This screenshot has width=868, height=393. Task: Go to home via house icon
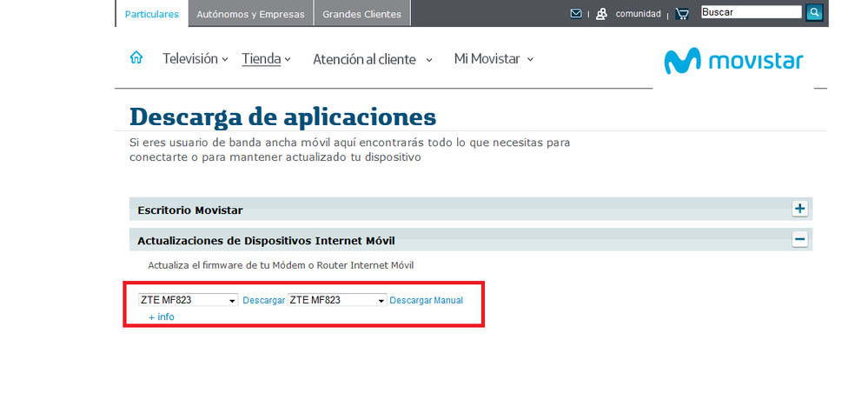click(x=136, y=57)
